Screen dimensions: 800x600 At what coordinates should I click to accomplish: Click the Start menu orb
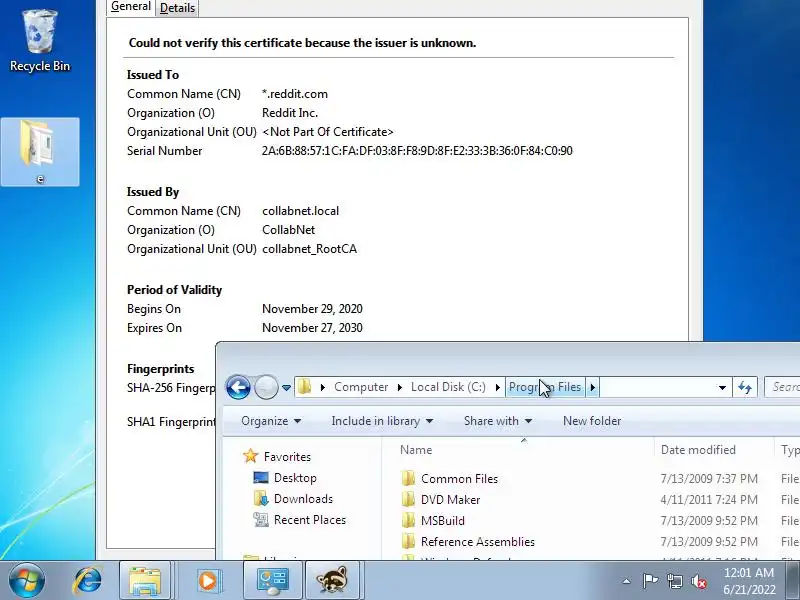[27, 580]
